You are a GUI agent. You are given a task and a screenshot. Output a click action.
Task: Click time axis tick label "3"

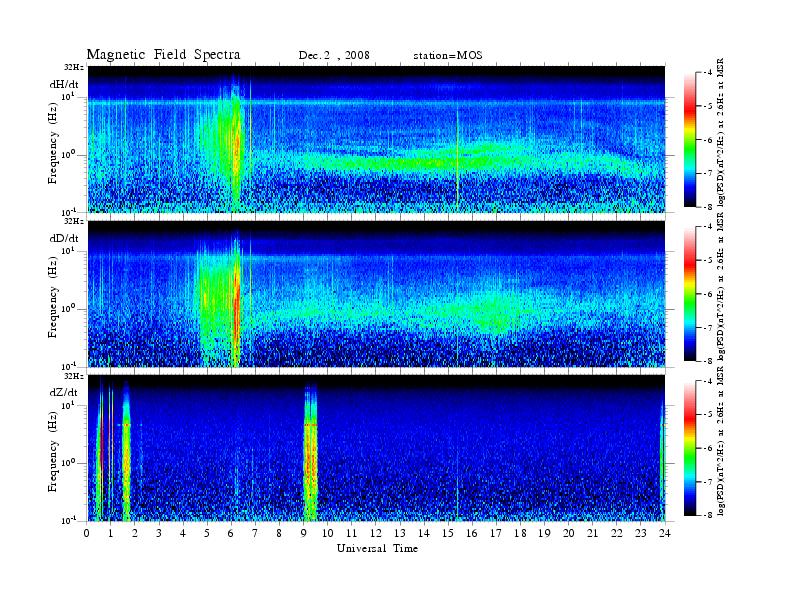click(159, 533)
